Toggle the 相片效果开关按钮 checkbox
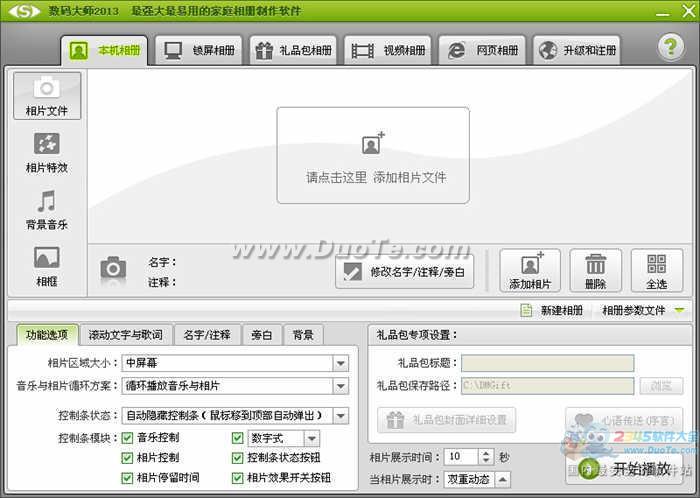Image resolution: width=700 pixels, height=498 pixels. tap(238, 478)
